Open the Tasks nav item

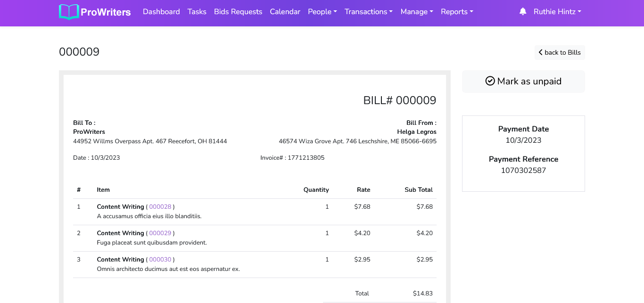point(197,12)
